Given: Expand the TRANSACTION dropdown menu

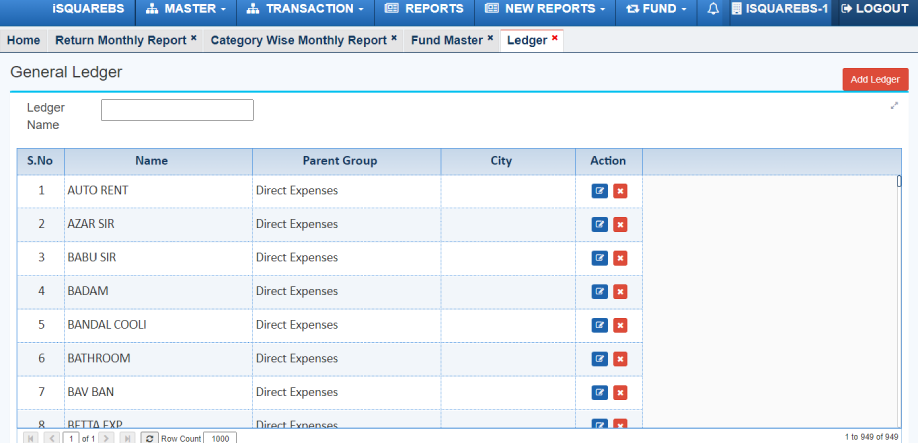Looking at the screenshot, I should (305, 9).
